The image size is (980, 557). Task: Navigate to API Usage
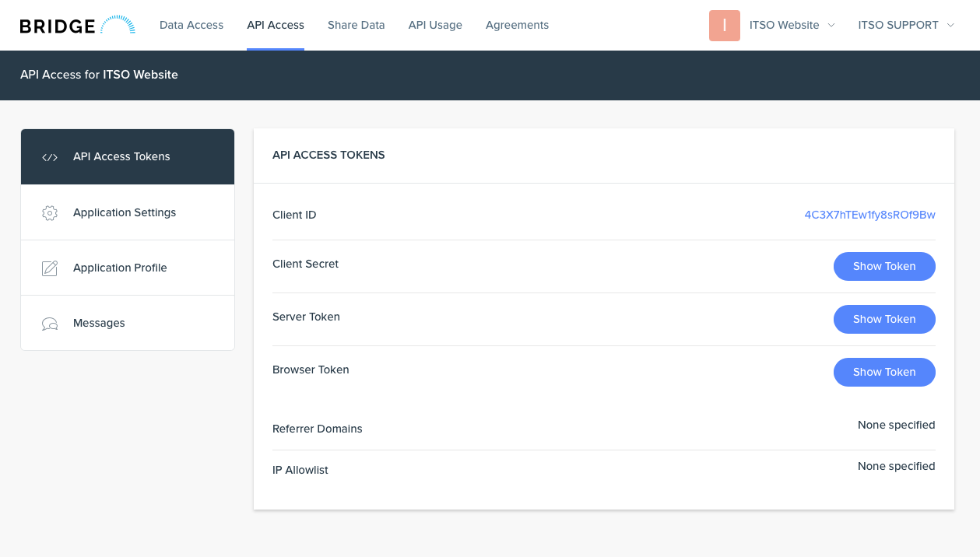(x=435, y=25)
